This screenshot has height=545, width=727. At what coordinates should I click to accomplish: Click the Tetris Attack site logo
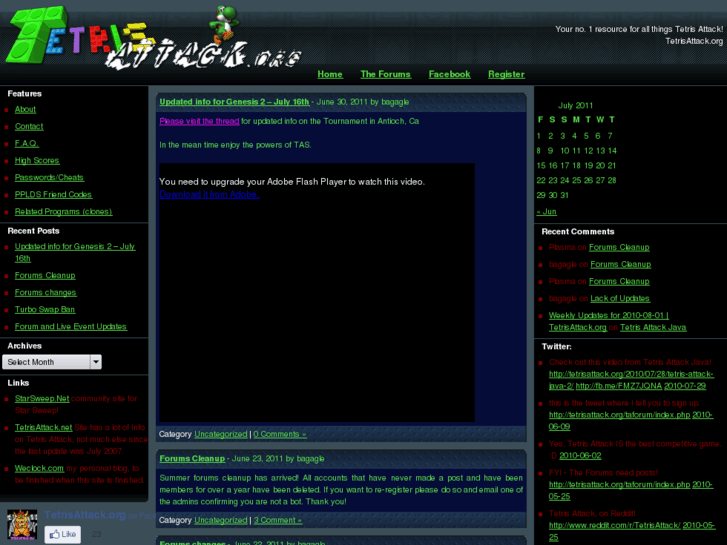[153, 38]
